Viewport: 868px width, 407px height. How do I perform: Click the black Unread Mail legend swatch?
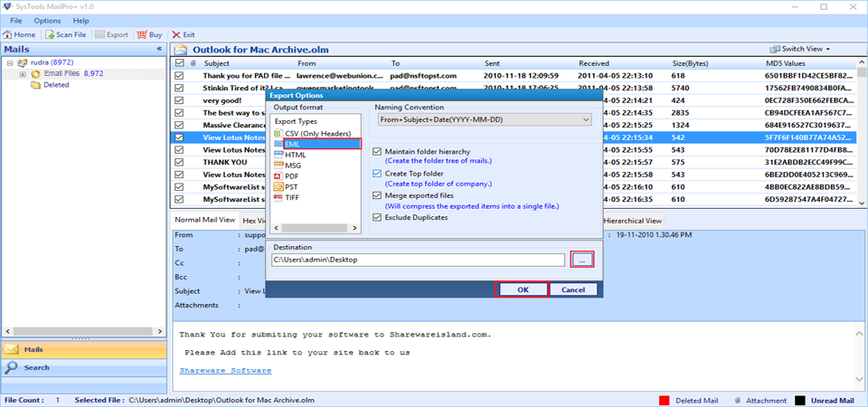pos(800,401)
